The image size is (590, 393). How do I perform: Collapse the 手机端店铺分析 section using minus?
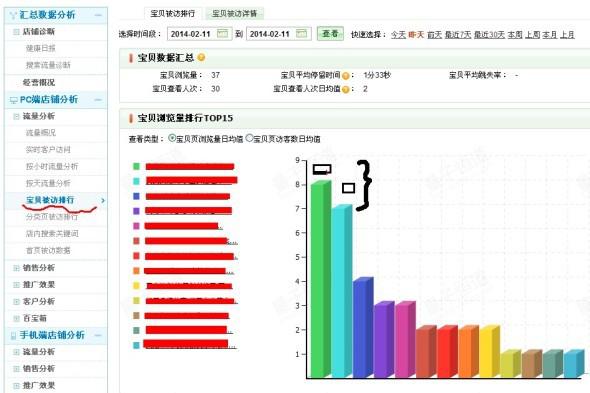[98, 335]
